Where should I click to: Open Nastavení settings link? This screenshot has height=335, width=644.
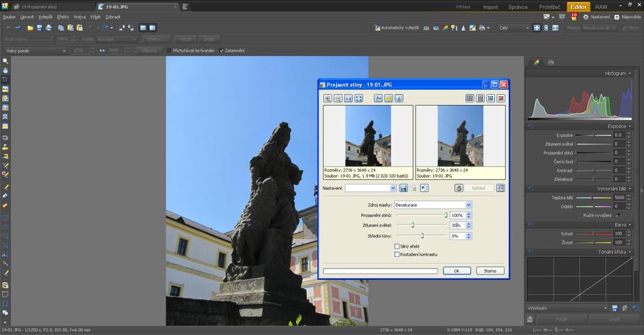click(596, 17)
